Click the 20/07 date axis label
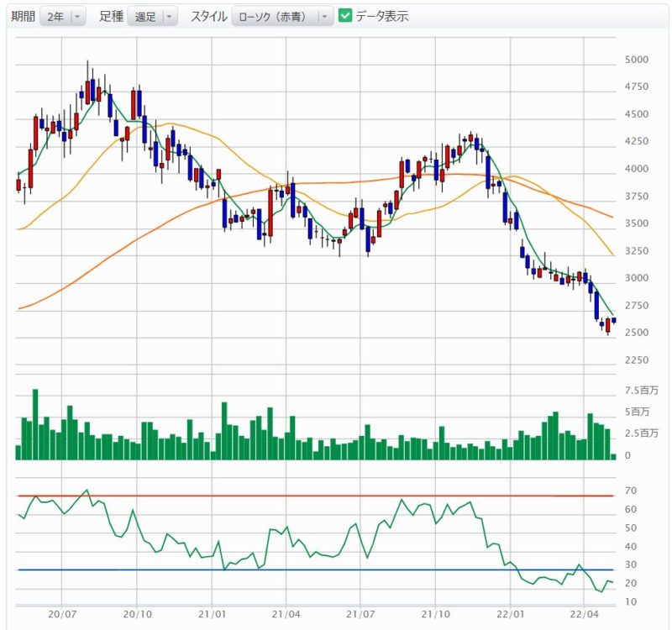Image resolution: width=672 pixels, height=630 pixels. (x=62, y=614)
